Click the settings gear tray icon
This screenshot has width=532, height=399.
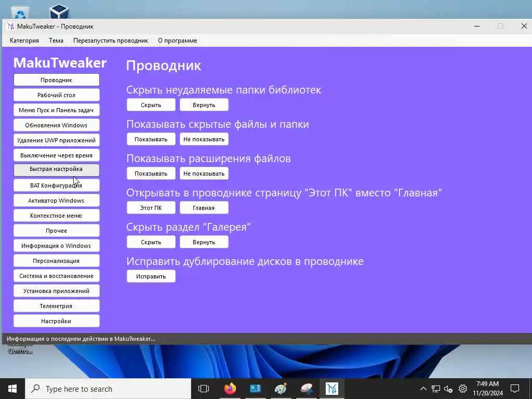tap(463, 389)
